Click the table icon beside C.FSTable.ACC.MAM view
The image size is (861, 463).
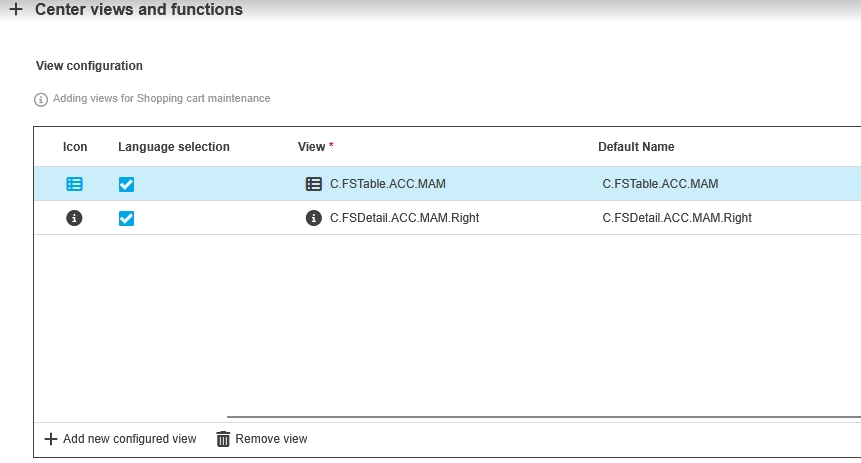click(x=314, y=184)
